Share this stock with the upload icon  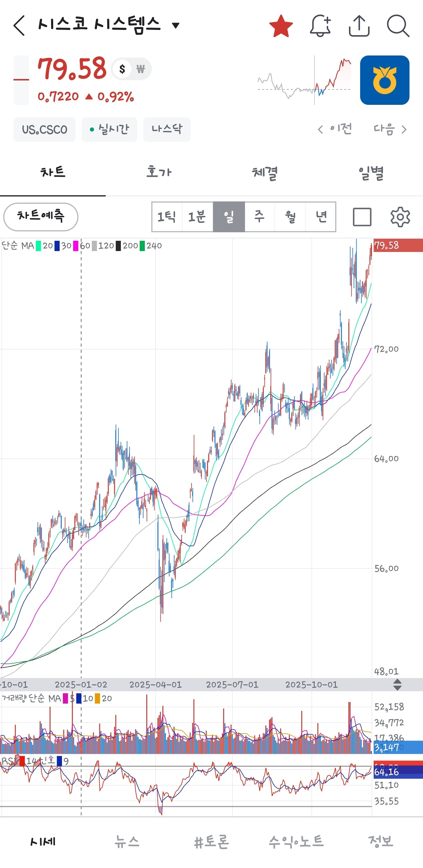point(359,26)
